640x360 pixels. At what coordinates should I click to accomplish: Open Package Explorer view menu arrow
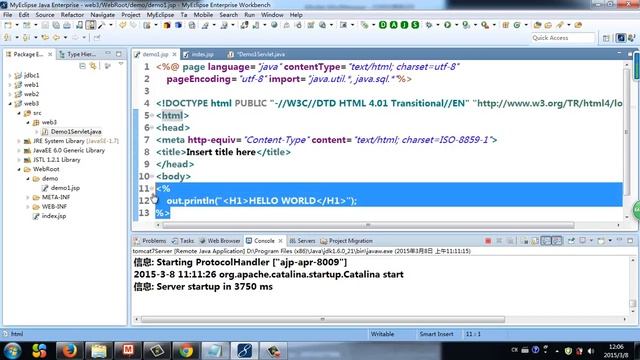(121, 65)
